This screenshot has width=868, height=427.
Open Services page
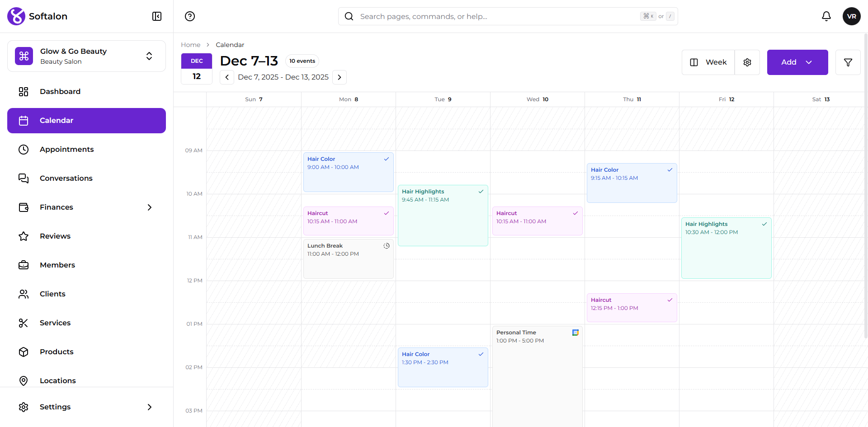tap(86, 323)
